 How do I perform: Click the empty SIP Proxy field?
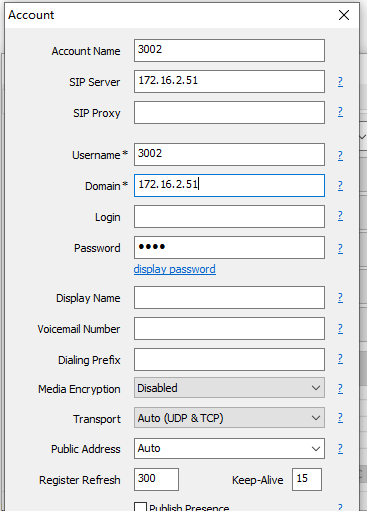(229, 113)
